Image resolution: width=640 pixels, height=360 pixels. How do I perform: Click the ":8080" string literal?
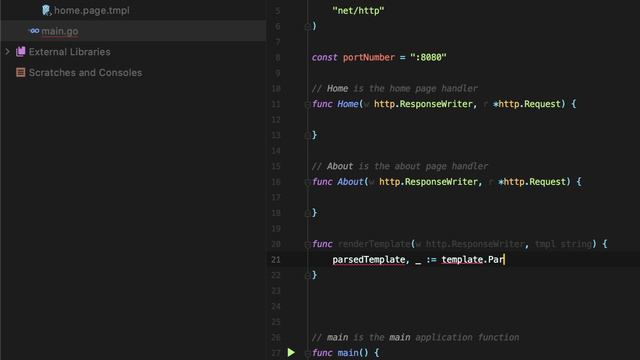pos(428,58)
